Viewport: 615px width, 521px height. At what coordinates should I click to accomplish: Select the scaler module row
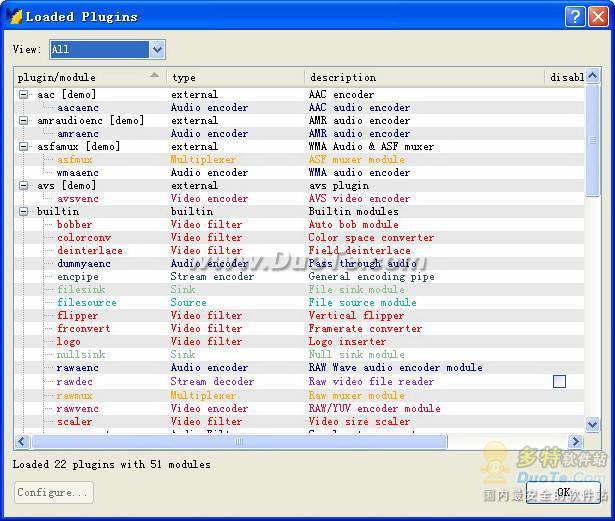point(299,421)
